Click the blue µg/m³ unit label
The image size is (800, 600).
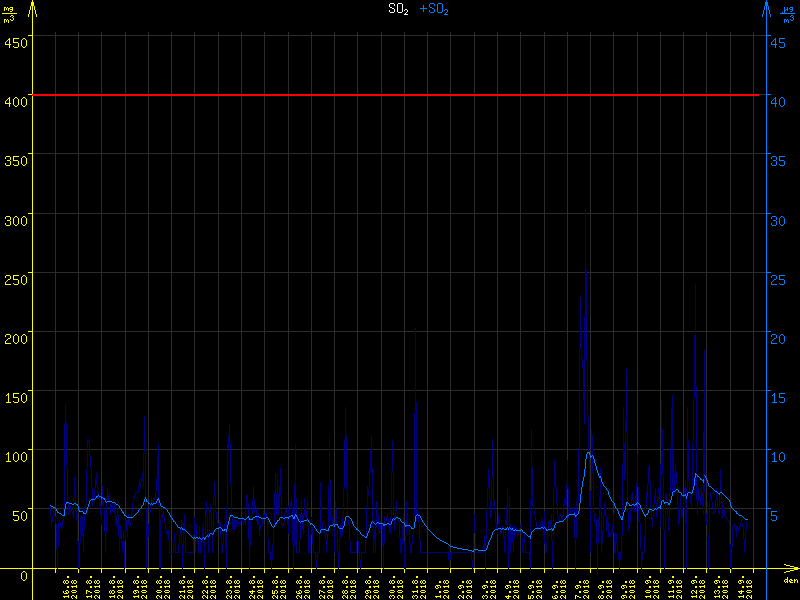787,13
